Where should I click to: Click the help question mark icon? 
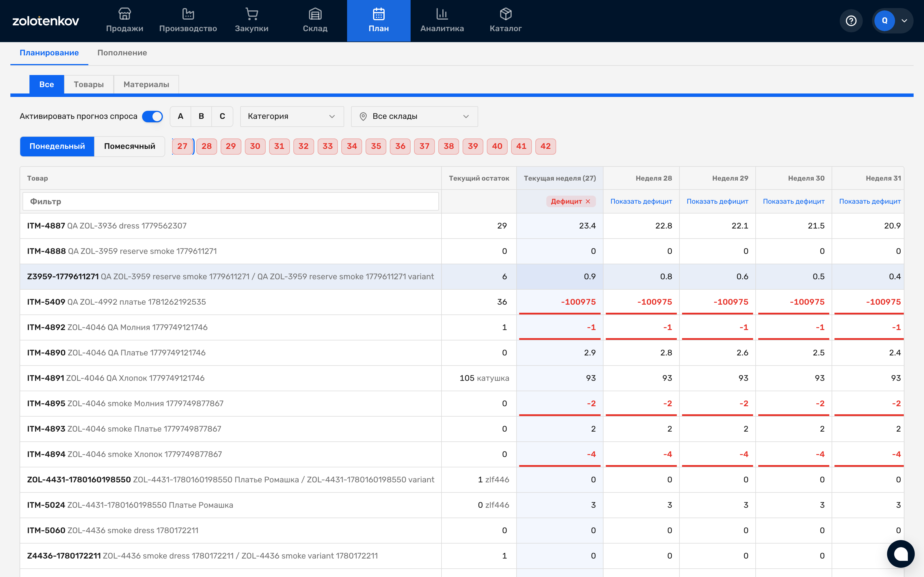point(851,20)
